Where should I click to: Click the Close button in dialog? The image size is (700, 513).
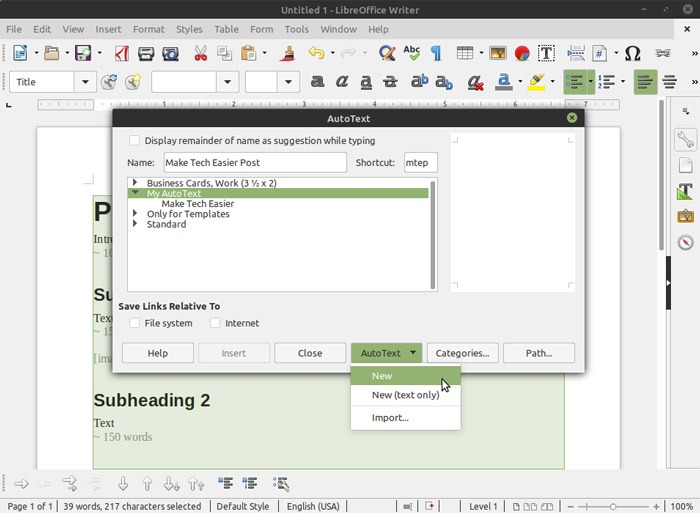coord(310,353)
